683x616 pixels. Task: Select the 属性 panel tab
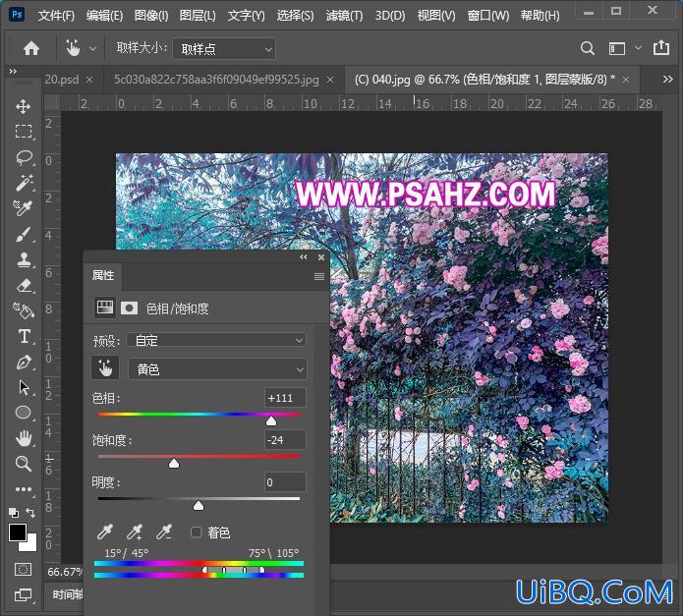[103, 275]
